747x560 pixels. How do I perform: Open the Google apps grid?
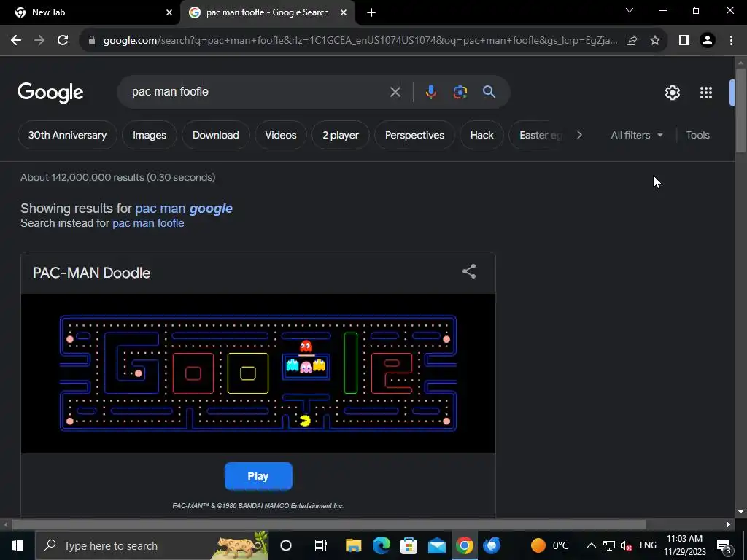click(x=706, y=93)
